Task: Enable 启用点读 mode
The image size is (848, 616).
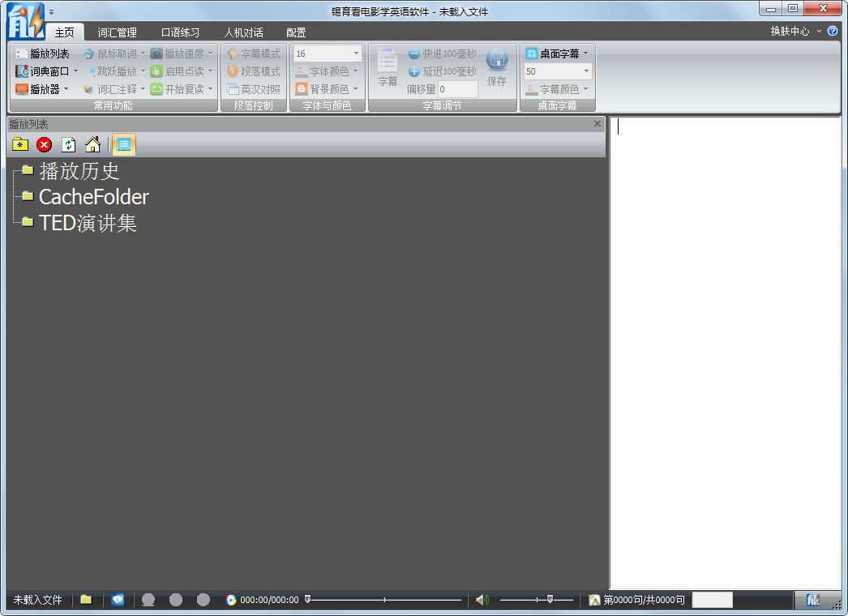Action: coord(178,71)
